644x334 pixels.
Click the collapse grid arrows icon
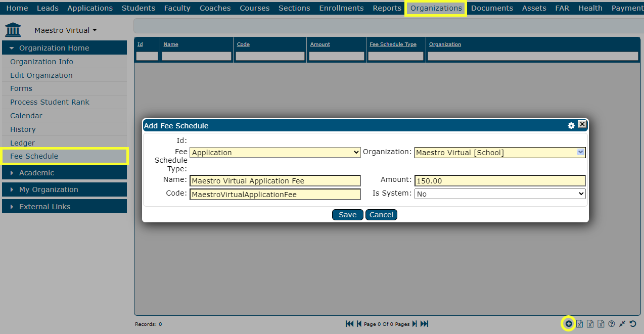(622, 324)
